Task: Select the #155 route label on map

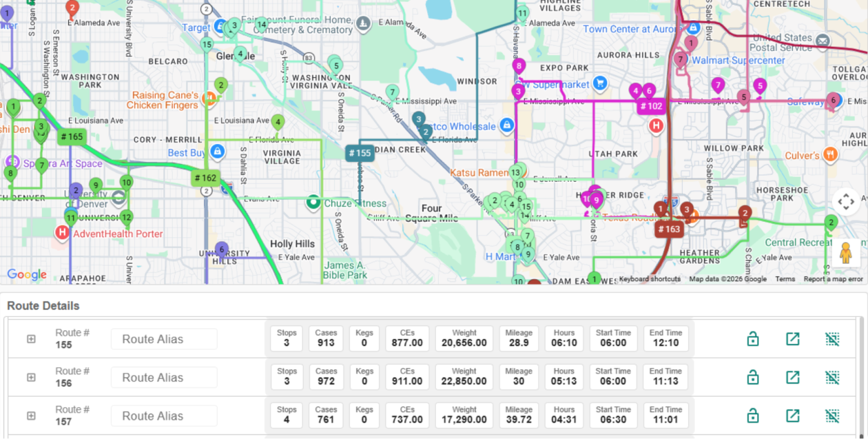Action: (360, 153)
